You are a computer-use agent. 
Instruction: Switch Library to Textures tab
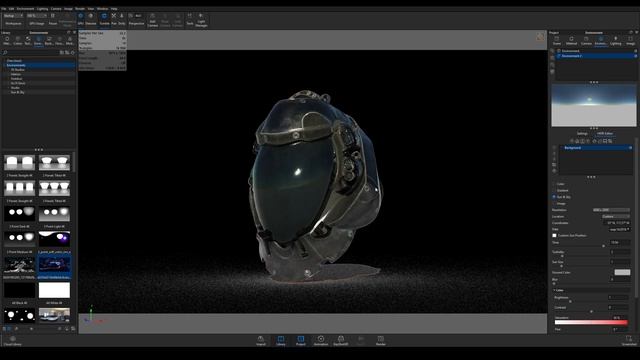(x=28, y=40)
